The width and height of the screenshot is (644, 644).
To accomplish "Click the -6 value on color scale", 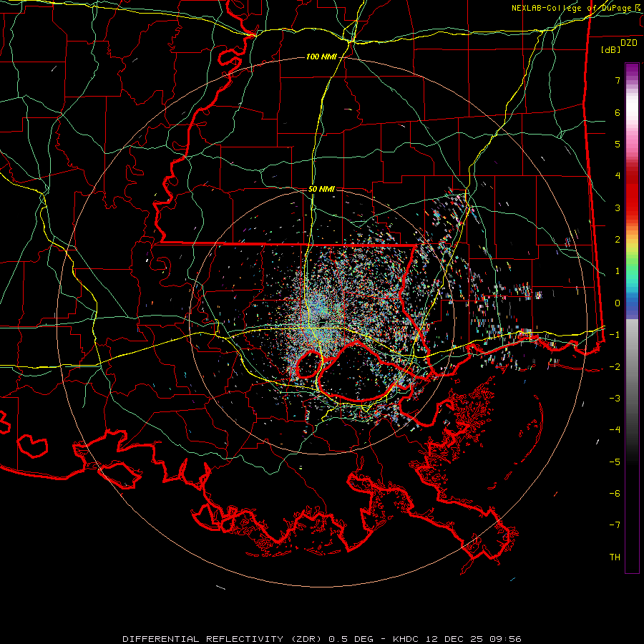I will tap(615, 494).
